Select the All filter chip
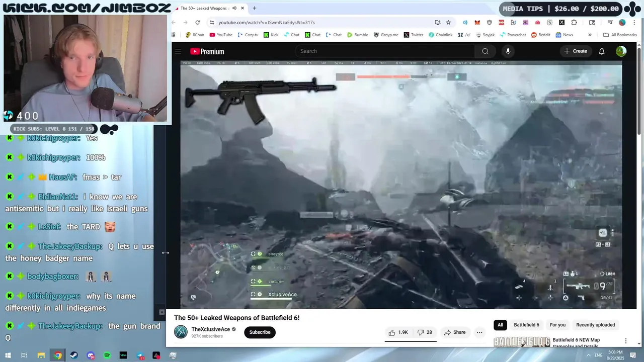Screen dimensions: 644x362 [x=500, y=325]
